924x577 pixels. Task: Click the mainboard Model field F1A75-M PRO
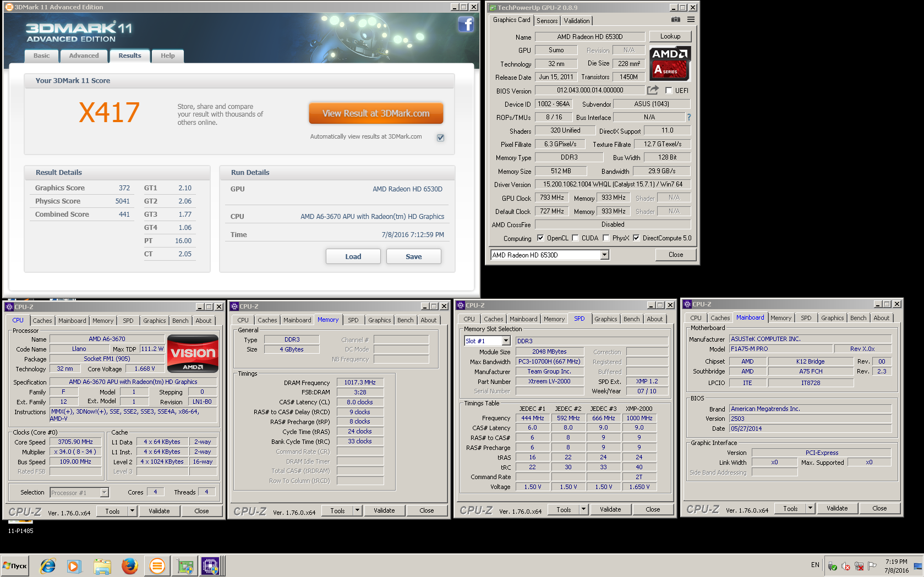[x=781, y=349]
